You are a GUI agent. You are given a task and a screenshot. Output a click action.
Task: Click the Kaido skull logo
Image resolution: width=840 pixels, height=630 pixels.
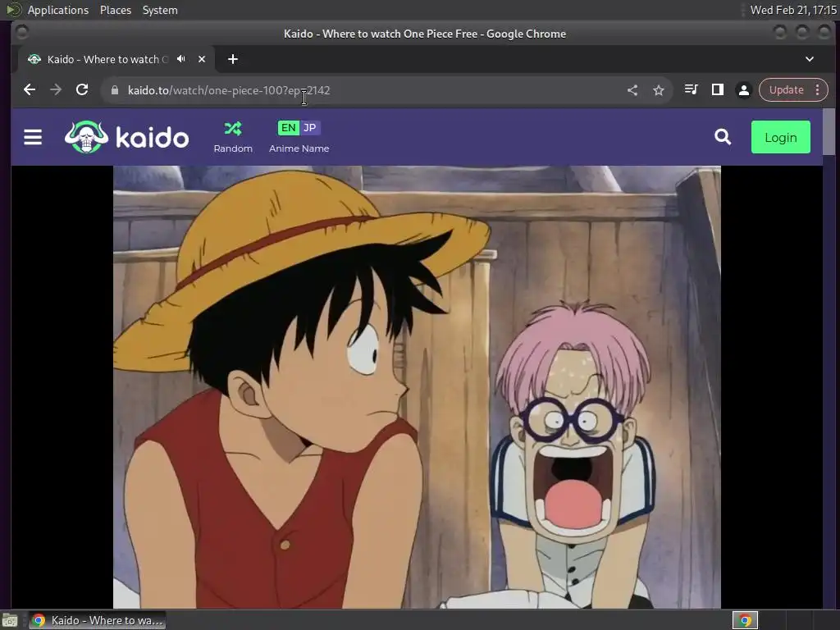[x=86, y=137]
